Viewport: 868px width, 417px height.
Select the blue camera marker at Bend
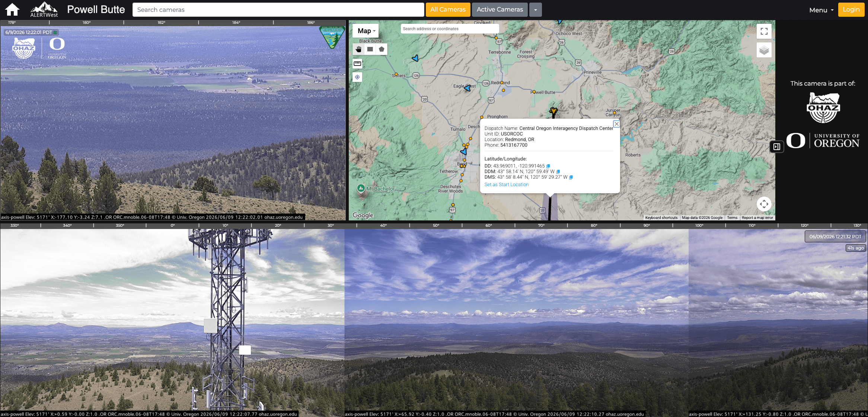464,152
